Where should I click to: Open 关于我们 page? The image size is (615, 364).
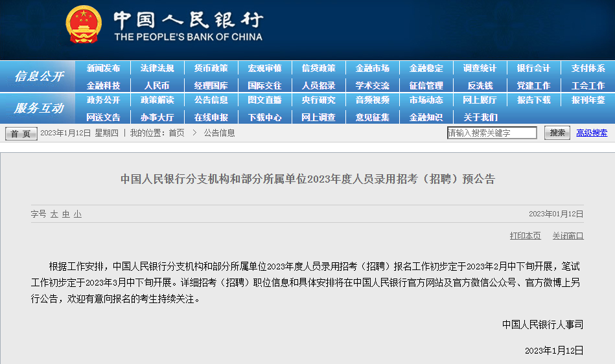[480, 117]
